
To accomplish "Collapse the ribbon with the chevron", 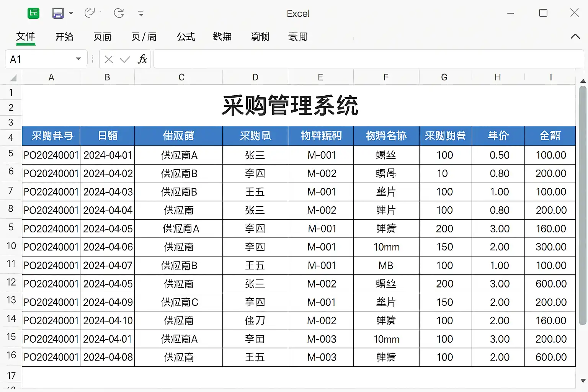I will click(x=575, y=36).
